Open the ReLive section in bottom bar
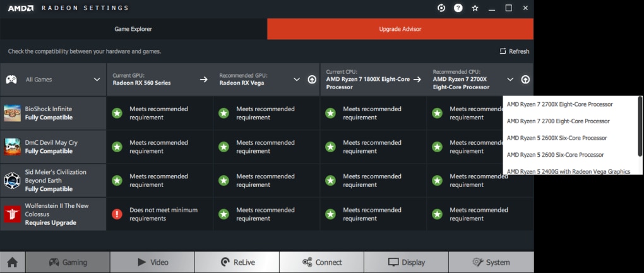644x273 pixels. [x=237, y=262]
